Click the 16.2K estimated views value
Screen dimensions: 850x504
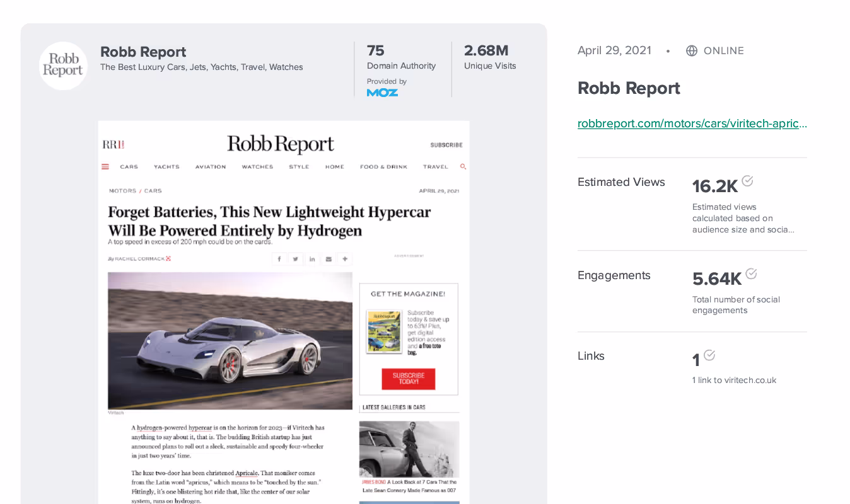click(715, 186)
